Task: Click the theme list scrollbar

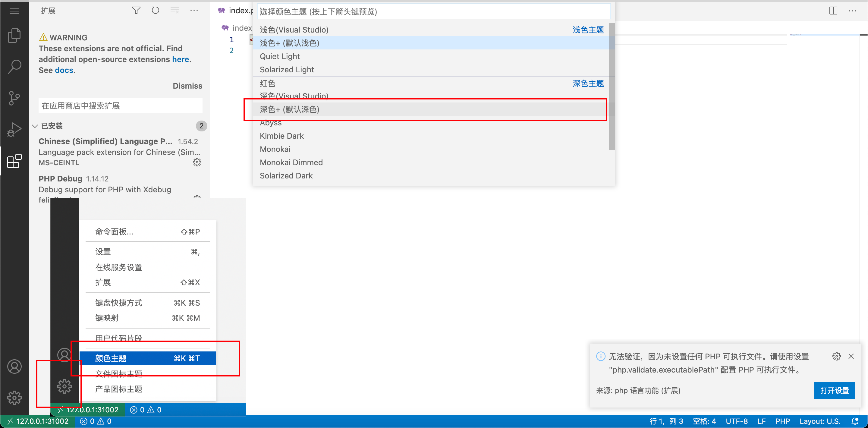Action: (612, 86)
